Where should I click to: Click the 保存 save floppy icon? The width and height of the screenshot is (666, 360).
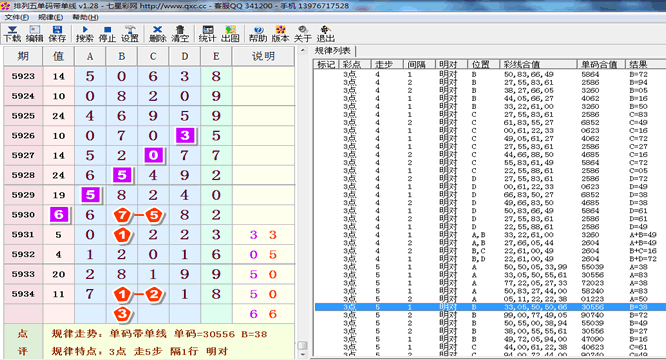[57, 34]
